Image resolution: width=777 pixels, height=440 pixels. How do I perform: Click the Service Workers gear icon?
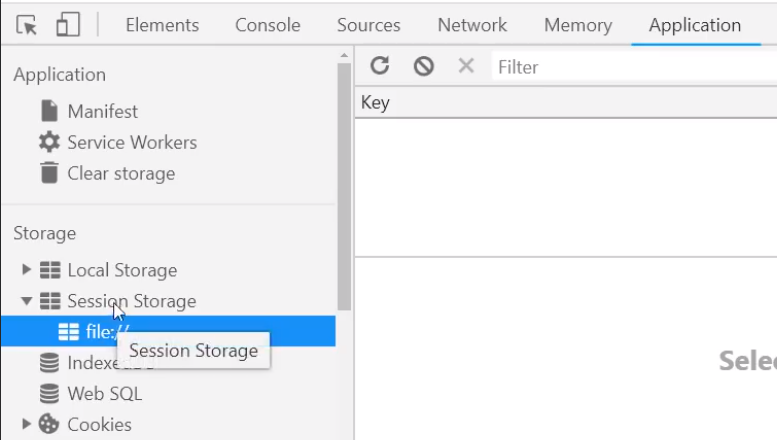coord(49,142)
